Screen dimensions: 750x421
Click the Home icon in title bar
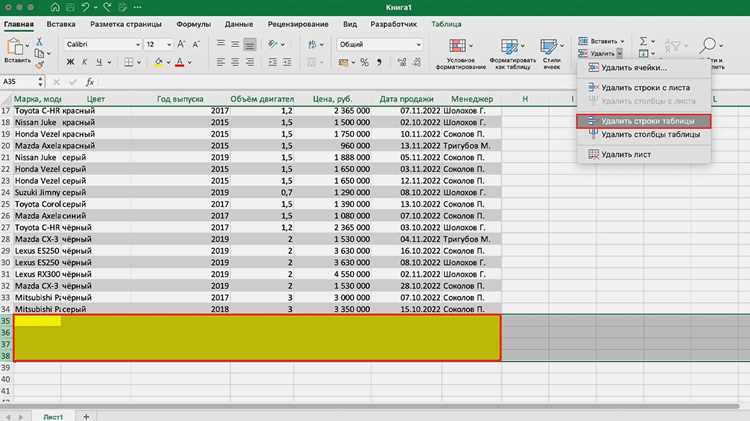(55, 7)
